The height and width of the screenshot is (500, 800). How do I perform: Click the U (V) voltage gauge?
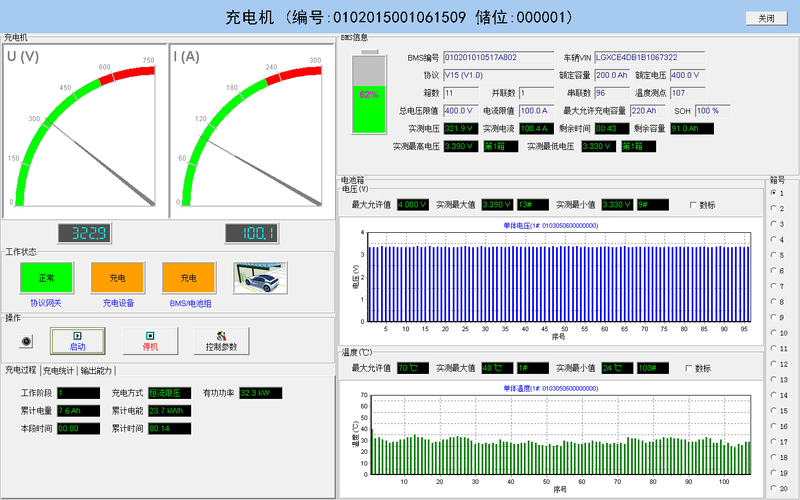(85, 131)
